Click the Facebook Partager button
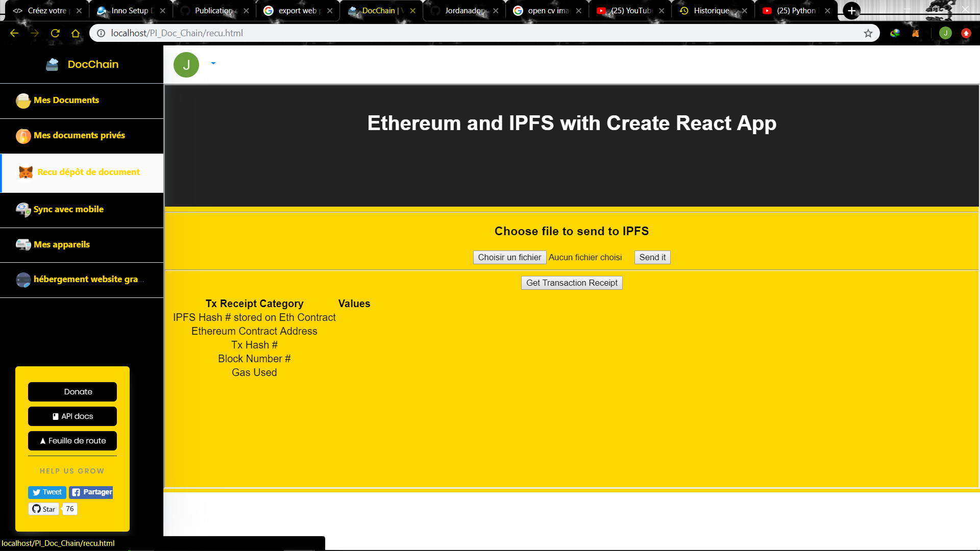 coord(91,492)
